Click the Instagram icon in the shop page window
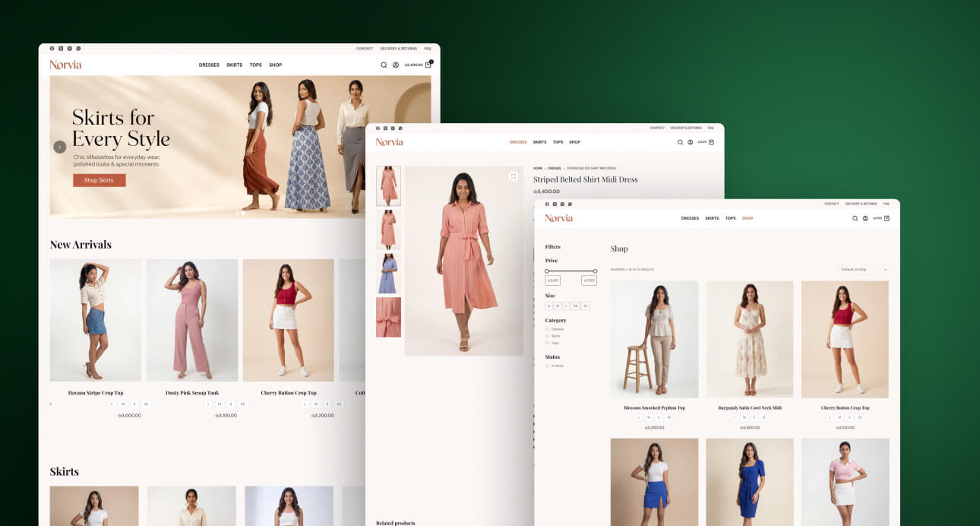The height and width of the screenshot is (526, 980). point(562,204)
